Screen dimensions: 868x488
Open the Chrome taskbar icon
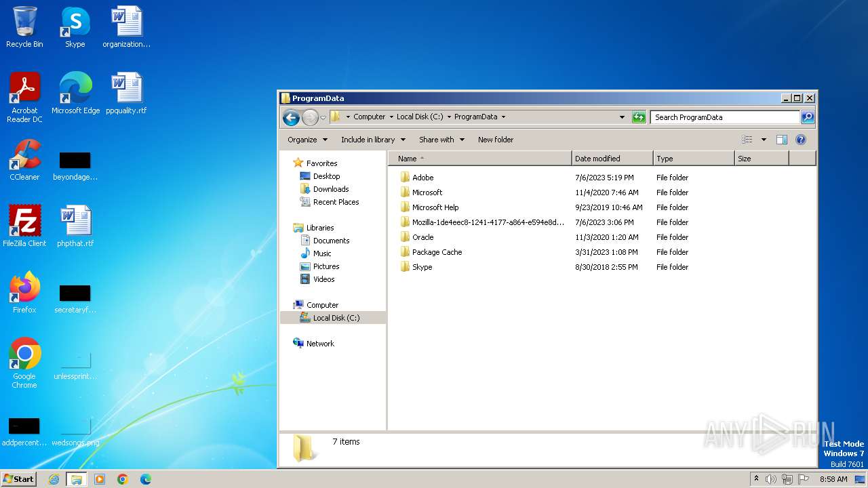click(123, 479)
